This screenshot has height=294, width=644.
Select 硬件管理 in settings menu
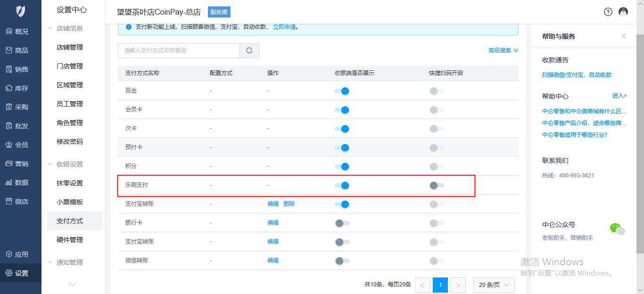(70, 240)
